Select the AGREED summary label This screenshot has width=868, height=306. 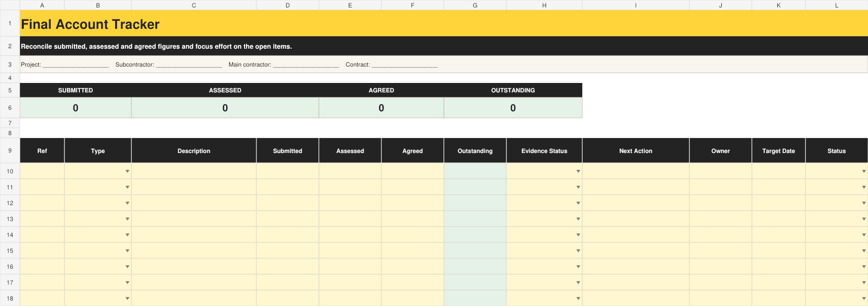(x=381, y=90)
